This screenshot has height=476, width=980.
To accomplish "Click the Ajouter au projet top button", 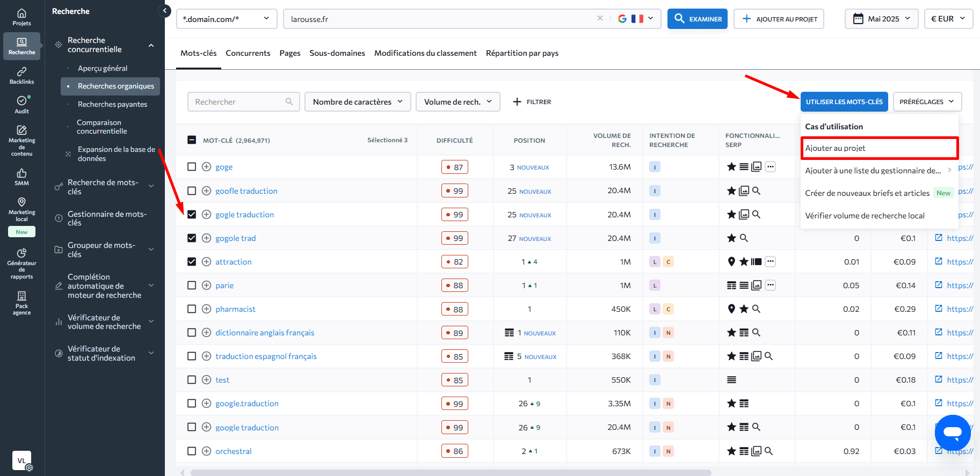I will 779,19.
